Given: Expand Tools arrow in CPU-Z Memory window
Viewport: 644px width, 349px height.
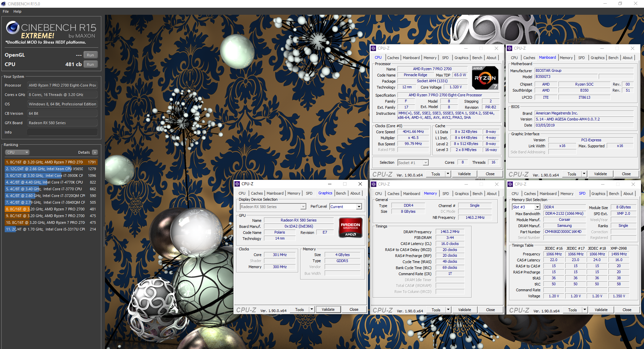Looking at the screenshot, I should 448,310.
